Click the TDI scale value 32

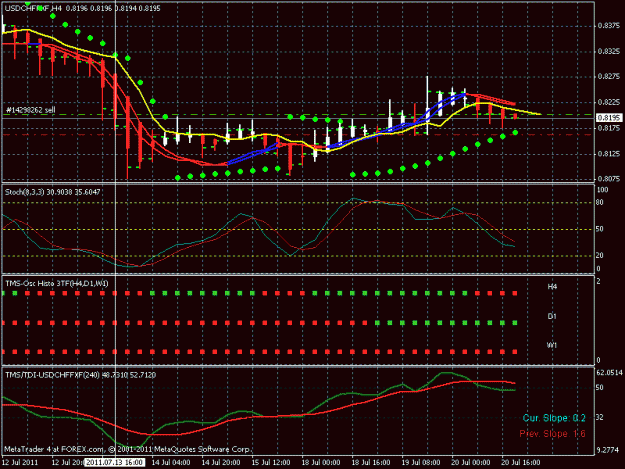pos(600,417)
